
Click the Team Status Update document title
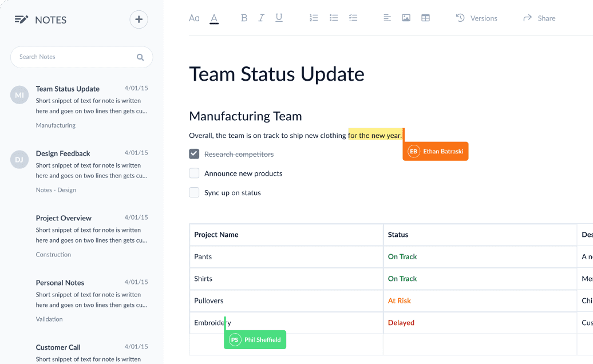click(x=277, y=74)
